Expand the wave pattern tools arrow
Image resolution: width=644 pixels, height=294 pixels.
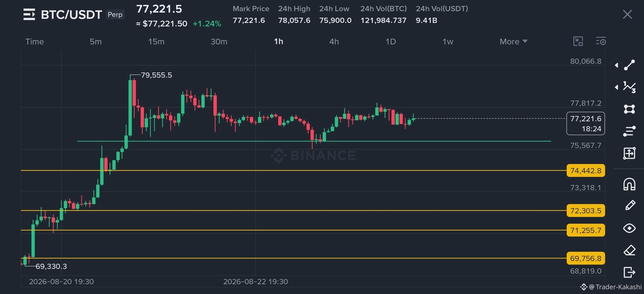pos(616,87)
